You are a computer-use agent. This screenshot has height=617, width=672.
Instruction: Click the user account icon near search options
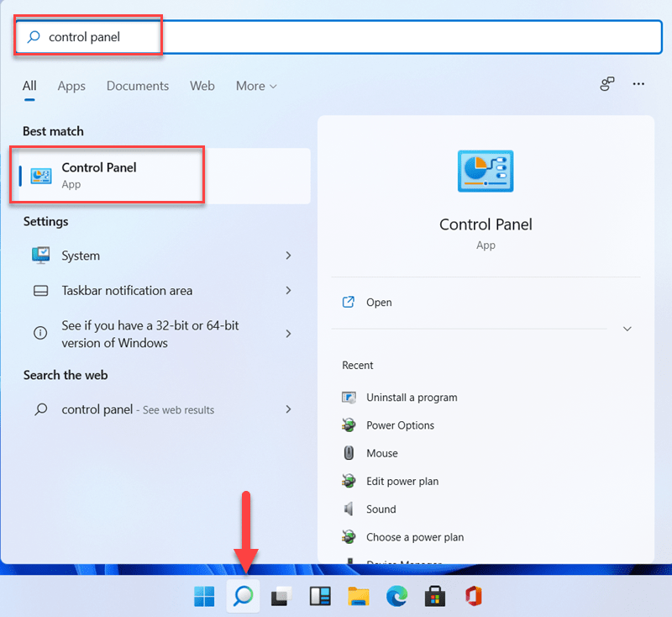606,85
